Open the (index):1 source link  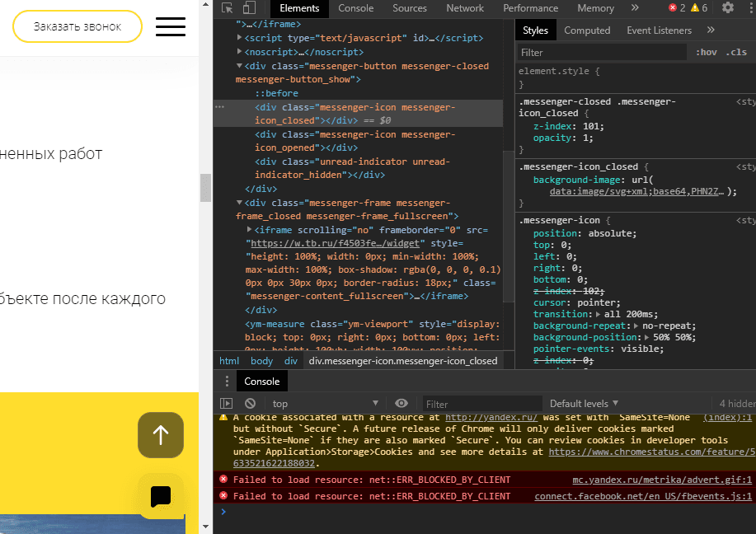pyautogui.click(x=728, y=417)
